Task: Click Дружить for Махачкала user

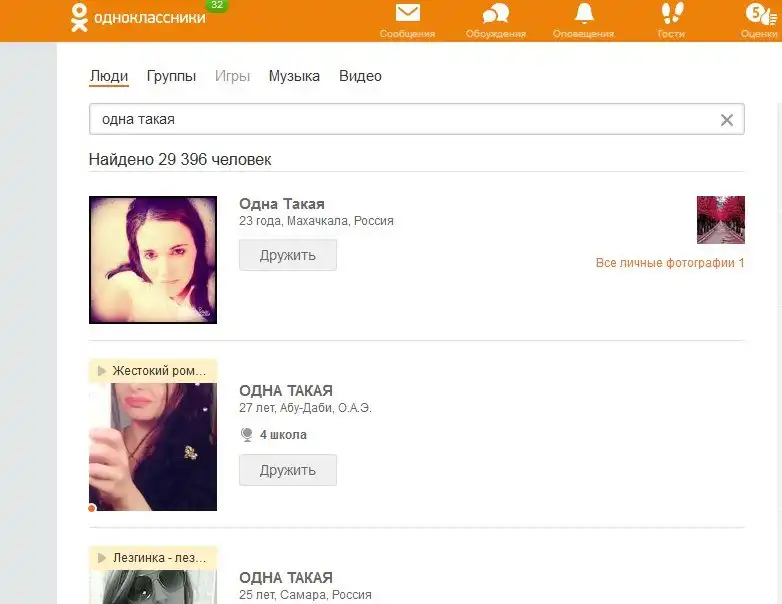Action: [x=287, y=255]
